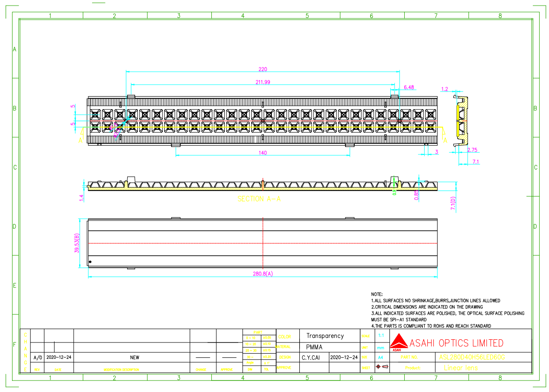Click the Linear lens product name
The height and width of the screenshot is (392, 549).
pyautogui.click(x=461, y=368)
